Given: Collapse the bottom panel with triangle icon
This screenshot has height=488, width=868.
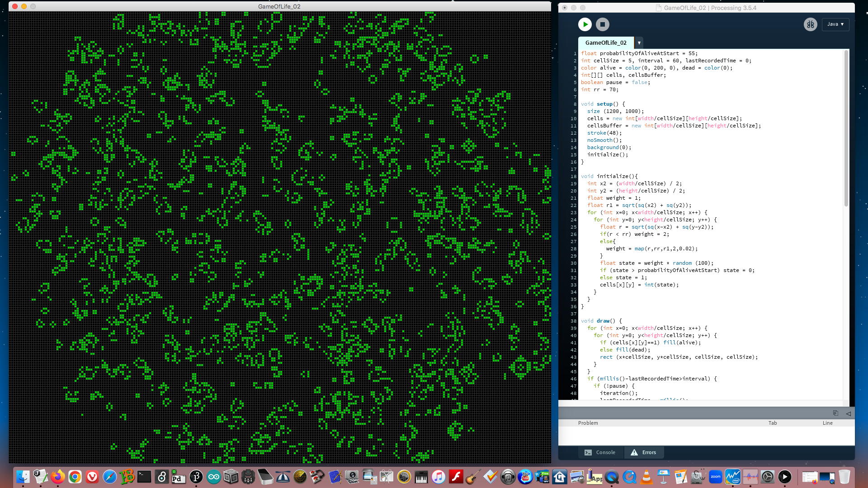Looking at the screenshot, I should tap(848, 413).
